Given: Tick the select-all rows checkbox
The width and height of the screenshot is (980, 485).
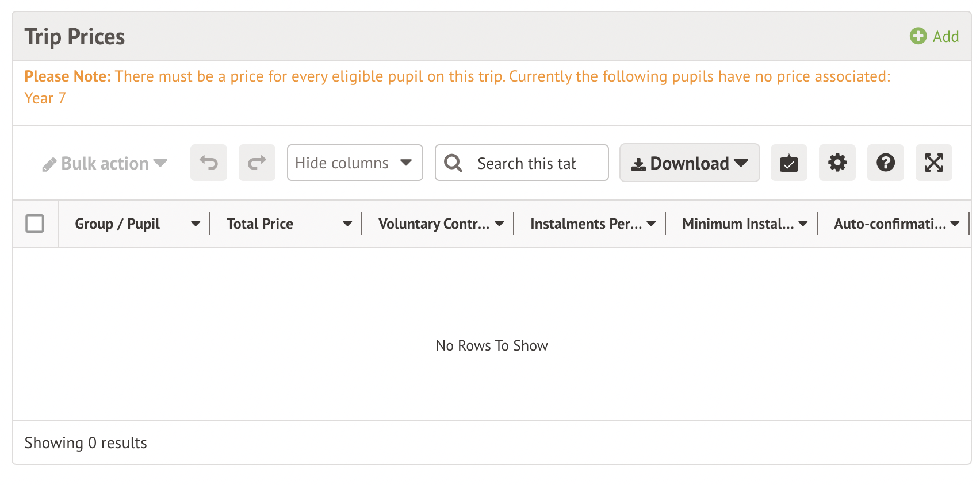Looking at the screenshot, I should (35, 224).
